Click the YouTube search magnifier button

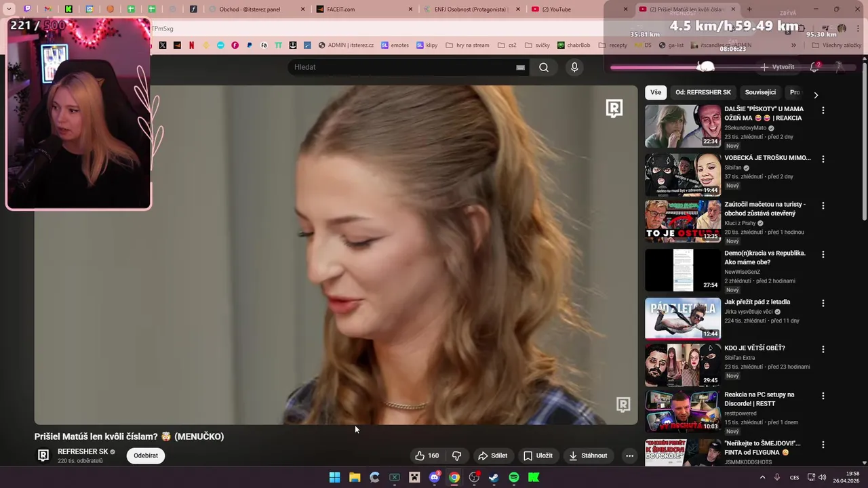coord(544,67)
